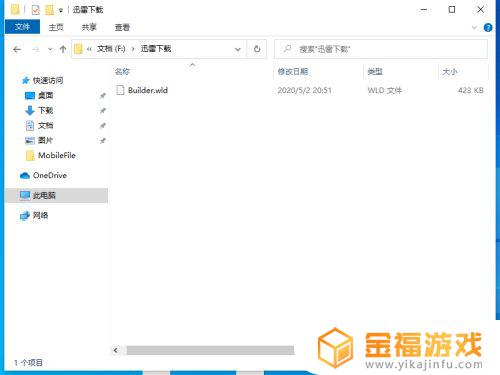The width and height of the screenshot is (500, 375).
Task: Sort by the 大小 column header
Action: [450, 71]
